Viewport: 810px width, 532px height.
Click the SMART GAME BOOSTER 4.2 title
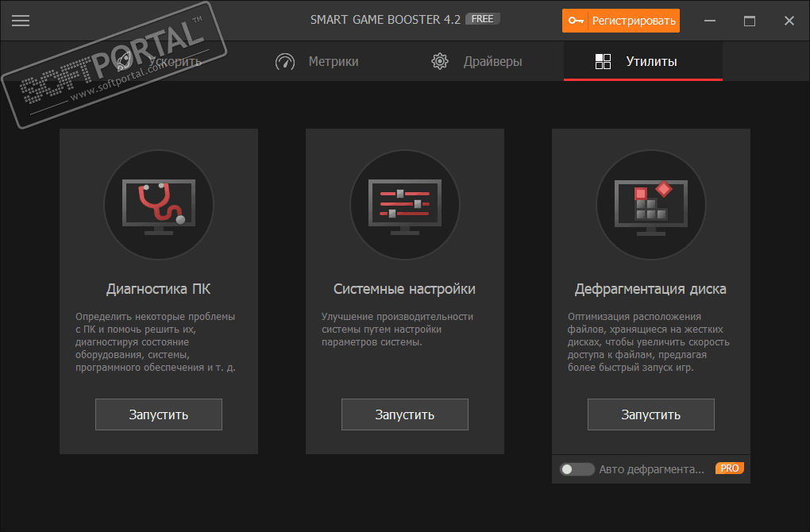[385, 20]
